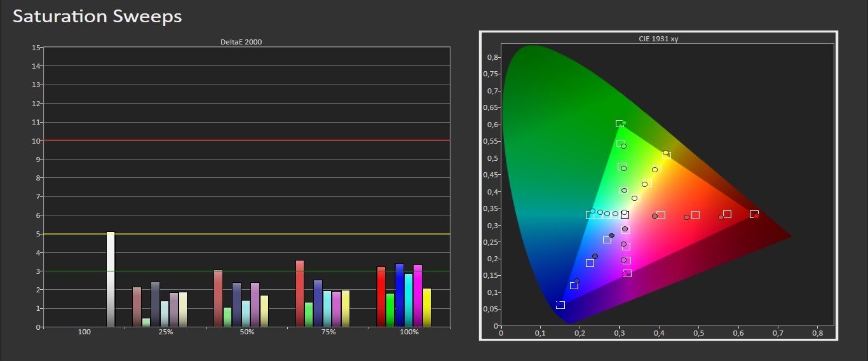Viewport: 868px width, 361px height.
Task: Click the yellow bar in the 100% group
Action: (x=427, y=308)
